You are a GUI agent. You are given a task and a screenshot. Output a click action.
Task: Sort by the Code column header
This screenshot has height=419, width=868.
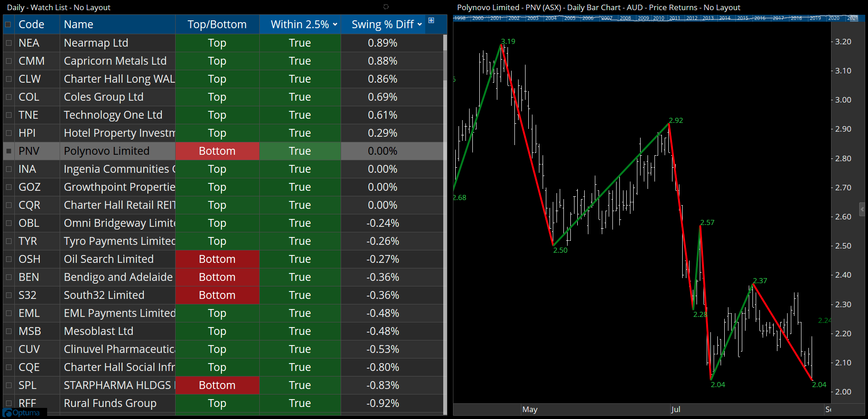37,24
